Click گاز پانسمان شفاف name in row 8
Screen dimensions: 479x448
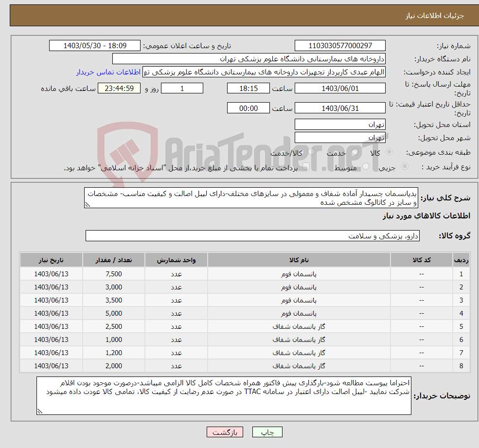tap(299, 366)
